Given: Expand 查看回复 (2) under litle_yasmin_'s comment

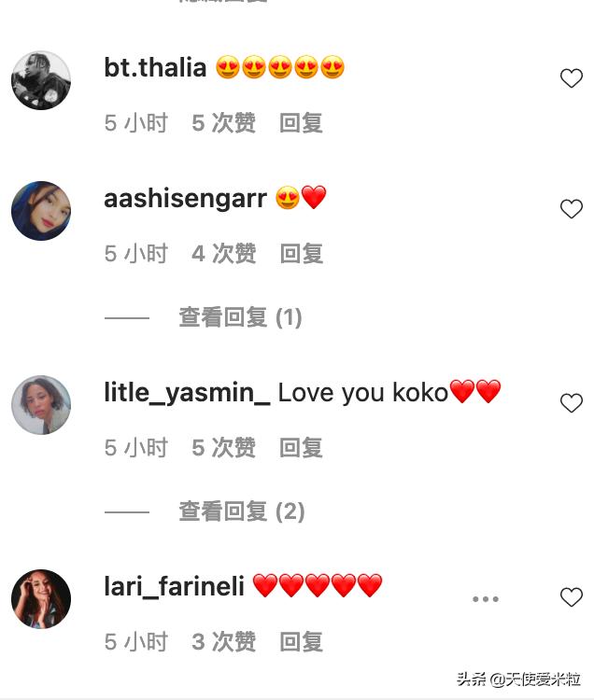Looking at the screenshot, I should [x=242, y=511].
